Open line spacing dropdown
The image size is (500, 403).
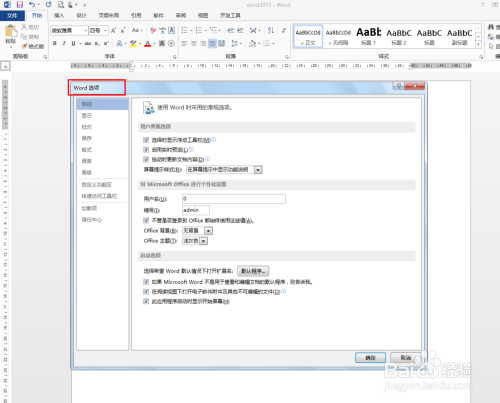(236, 43)
